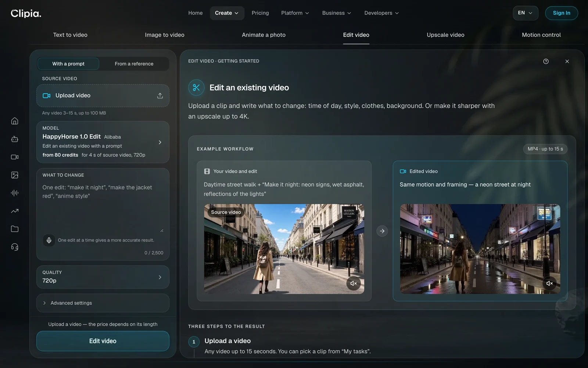The width and height of the screenshot is (588, 368).
Task: Click the help question mark icon
Action: click(x=546, y=61)
